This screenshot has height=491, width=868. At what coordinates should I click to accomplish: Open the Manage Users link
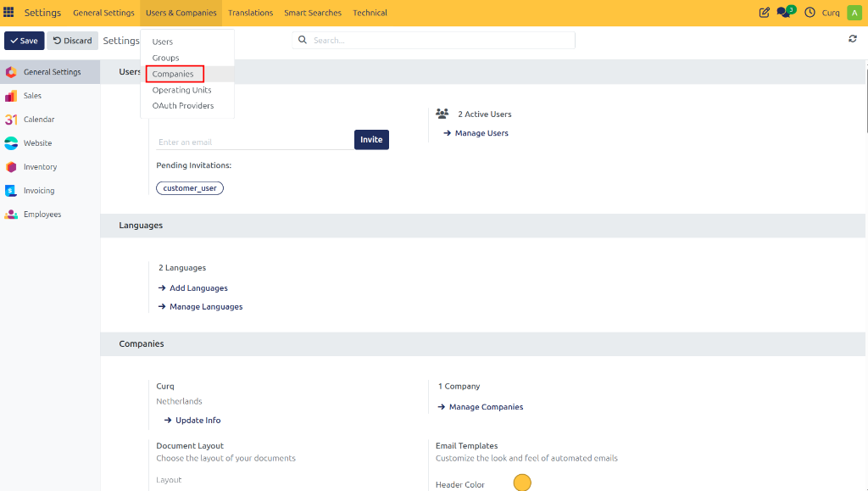(x=476, y=133)
